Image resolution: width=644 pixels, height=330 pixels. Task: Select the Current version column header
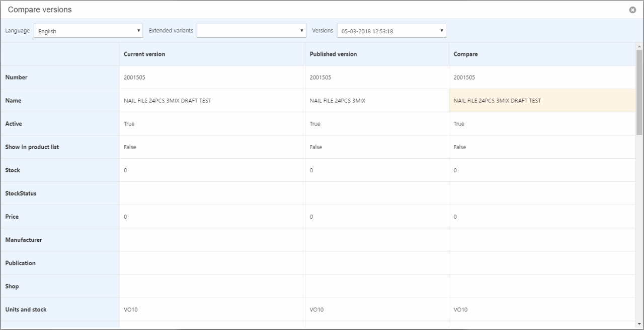(144, 54)
